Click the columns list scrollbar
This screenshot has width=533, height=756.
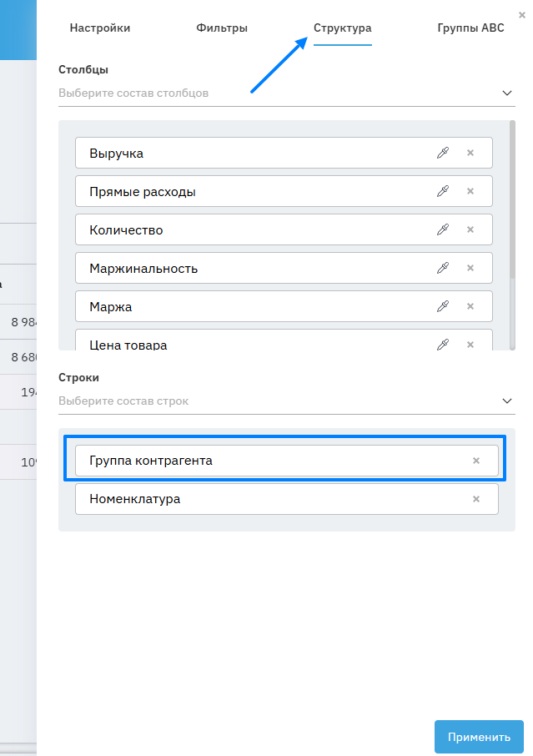point(512,200)
